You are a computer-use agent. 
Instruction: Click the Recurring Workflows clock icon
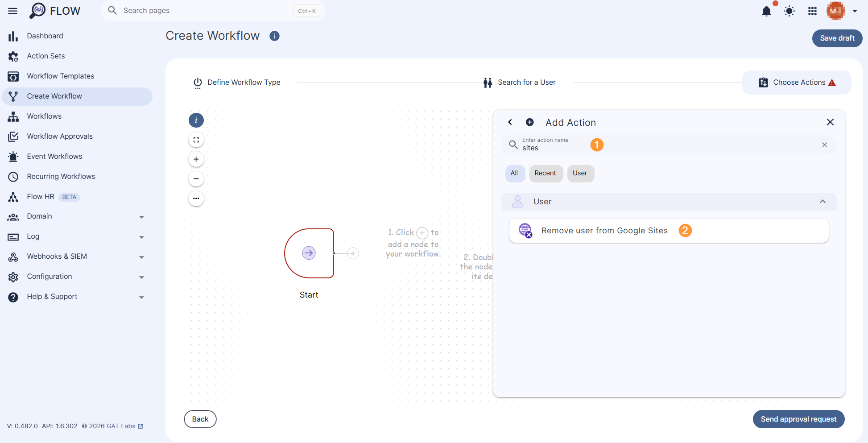point(13,177)
